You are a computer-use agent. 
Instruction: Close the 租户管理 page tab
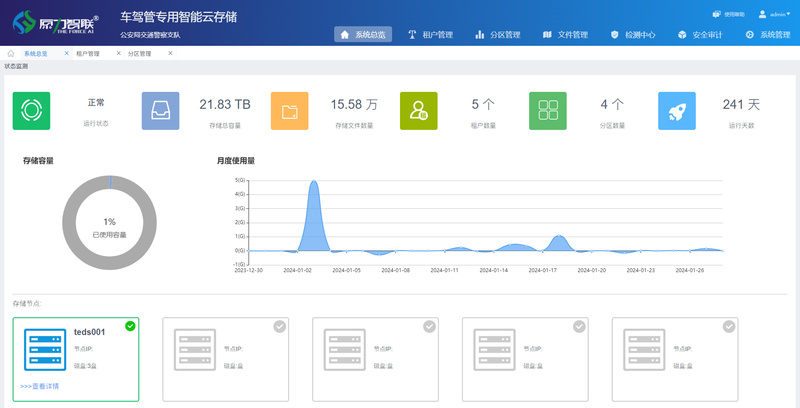click(x=118, y=53)
